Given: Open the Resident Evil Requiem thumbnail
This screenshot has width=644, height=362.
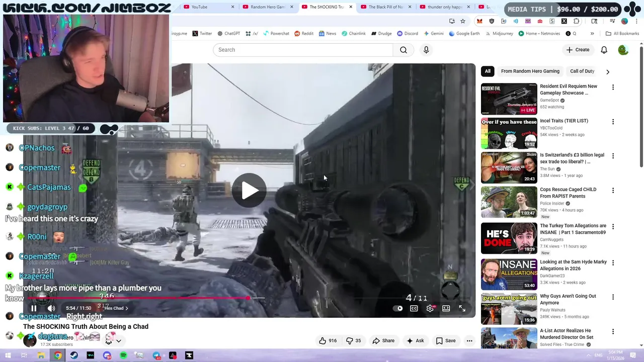Looking at the screenshot, I should tap(509, 99).
